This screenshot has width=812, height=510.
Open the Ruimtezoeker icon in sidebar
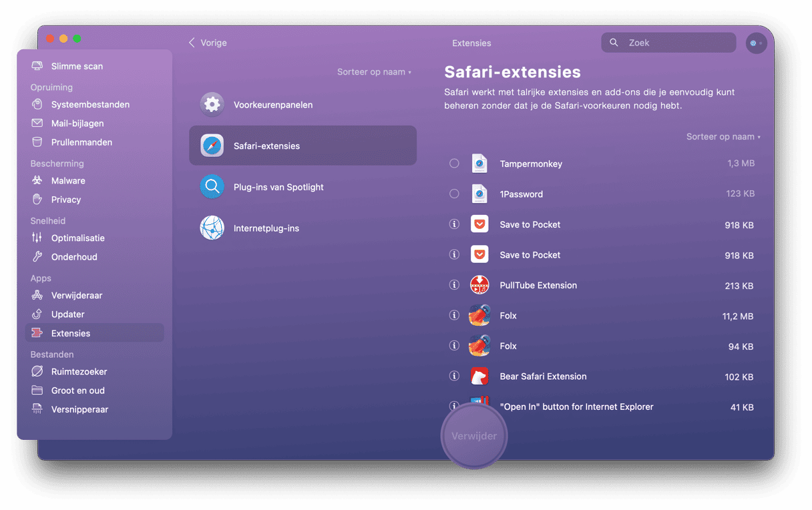pos(37,372)
